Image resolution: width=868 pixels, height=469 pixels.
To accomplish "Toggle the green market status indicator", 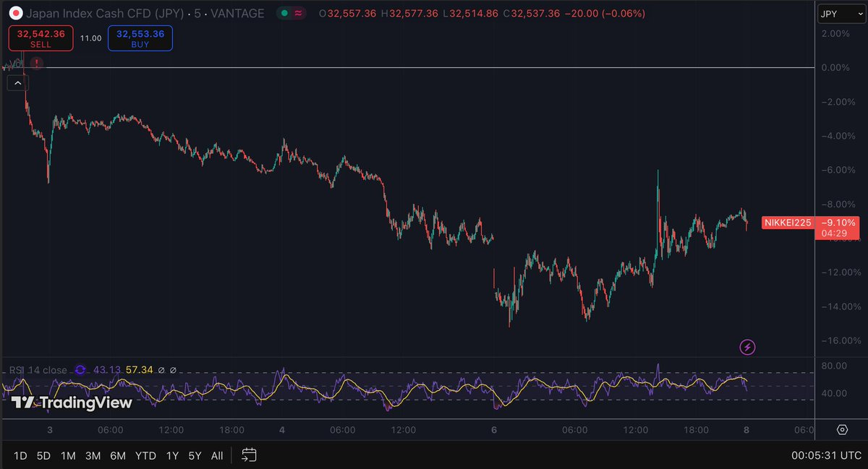I will pos(284,14).
